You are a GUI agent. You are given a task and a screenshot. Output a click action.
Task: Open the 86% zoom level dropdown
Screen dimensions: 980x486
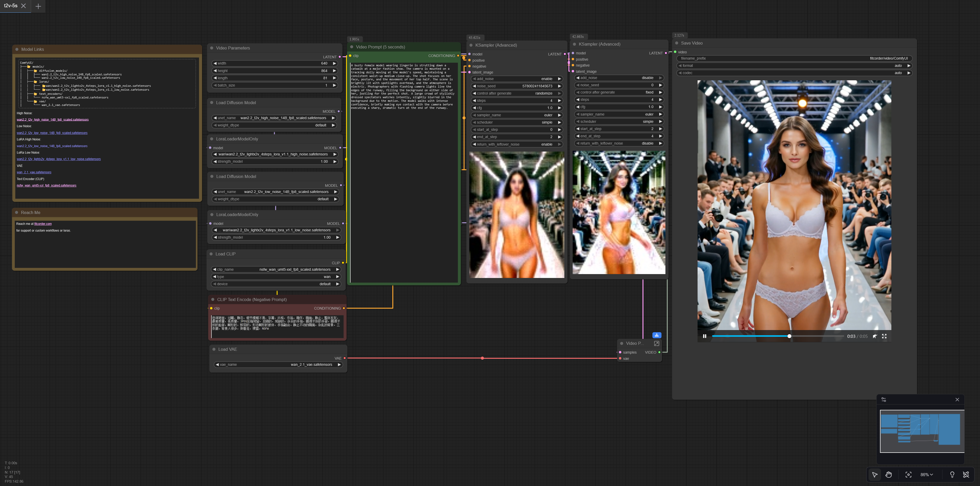pos(927,475)
